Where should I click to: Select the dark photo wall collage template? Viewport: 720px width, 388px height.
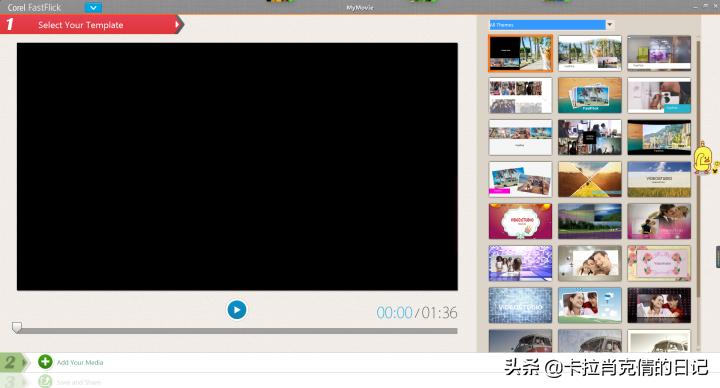point(590,137)
